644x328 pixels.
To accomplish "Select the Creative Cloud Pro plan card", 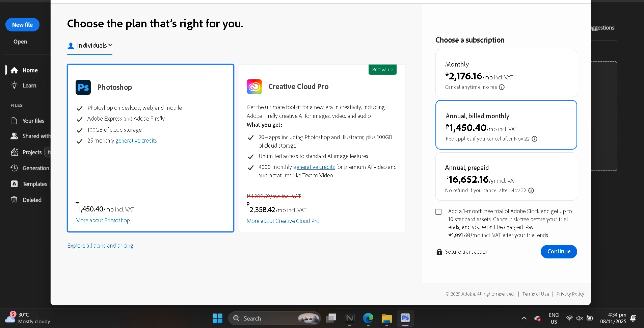I will click(x=322, y=148).
